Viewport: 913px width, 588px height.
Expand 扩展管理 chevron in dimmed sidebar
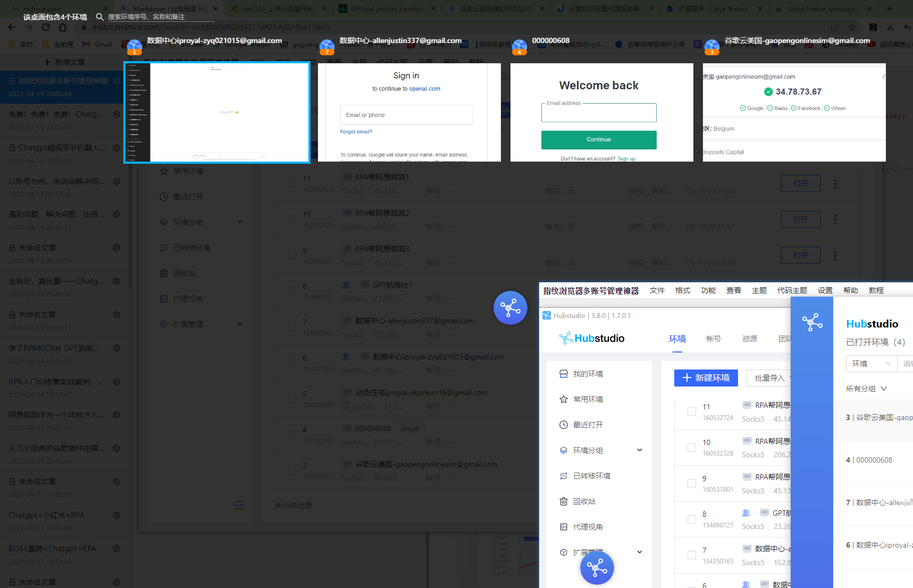tap(240, 324)
